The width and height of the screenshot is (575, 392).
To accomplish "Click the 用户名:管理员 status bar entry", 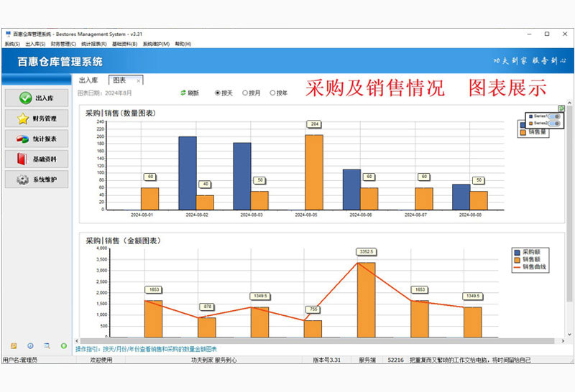I will pyautogui.click(x=20, y=360).
